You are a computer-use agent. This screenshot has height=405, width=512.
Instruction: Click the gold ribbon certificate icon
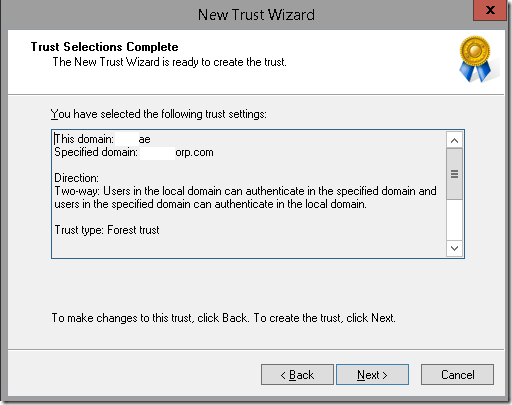tap(476, 59)
